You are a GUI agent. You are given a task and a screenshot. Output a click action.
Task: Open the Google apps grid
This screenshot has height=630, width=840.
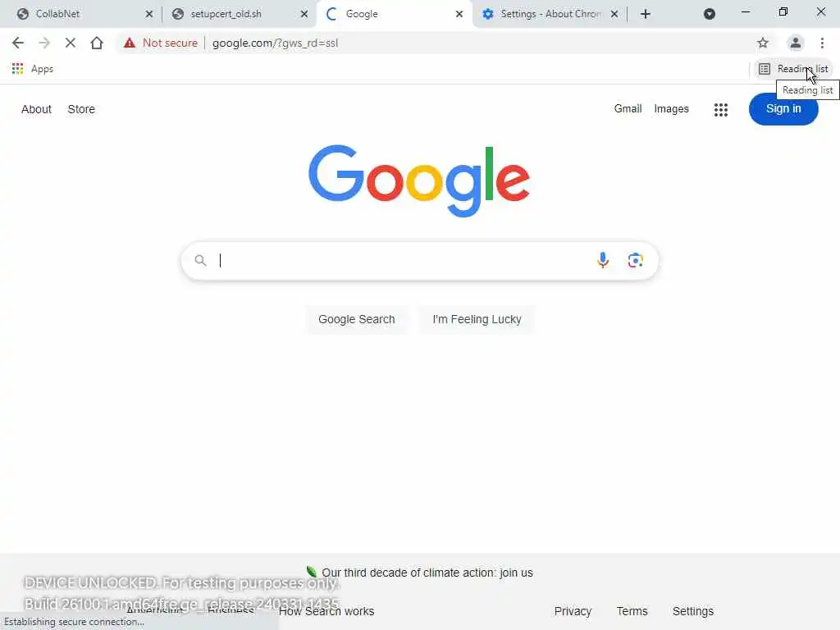pyautogui.click(x=721, y=109)
